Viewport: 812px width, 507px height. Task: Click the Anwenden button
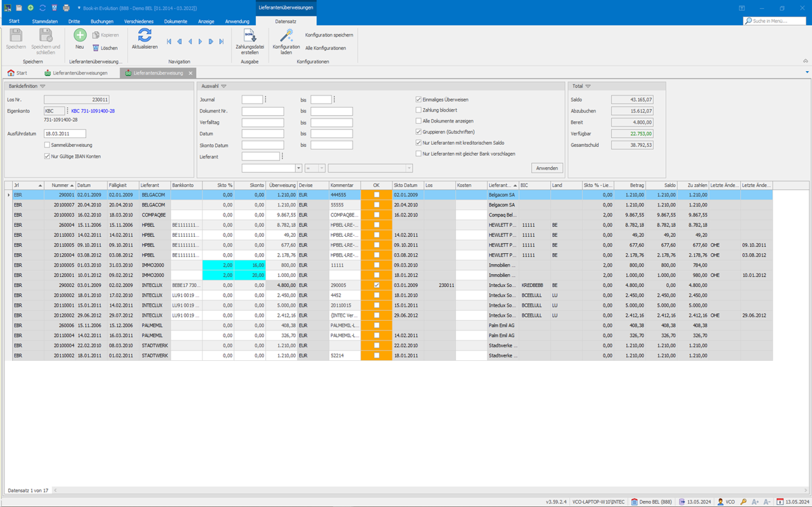(547, 168)
